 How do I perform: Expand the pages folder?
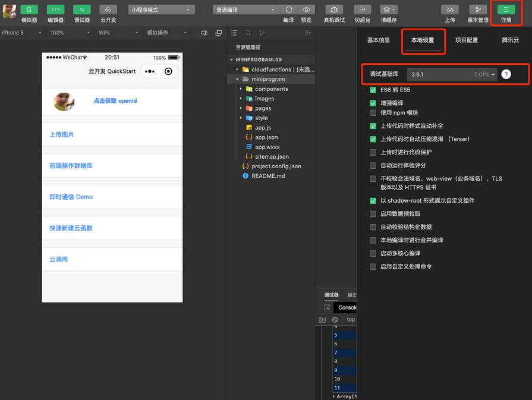pos(241,108)
